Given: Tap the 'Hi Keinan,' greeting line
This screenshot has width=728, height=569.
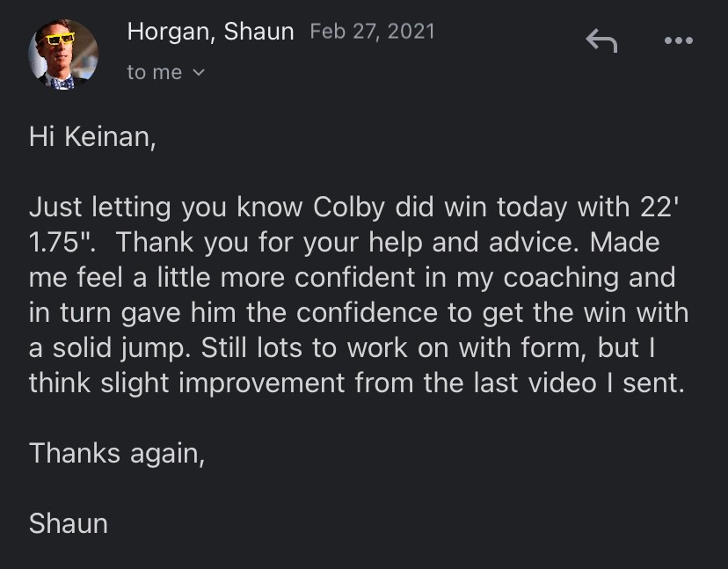Looking at the screenshot, I should [x=92, y=137].
